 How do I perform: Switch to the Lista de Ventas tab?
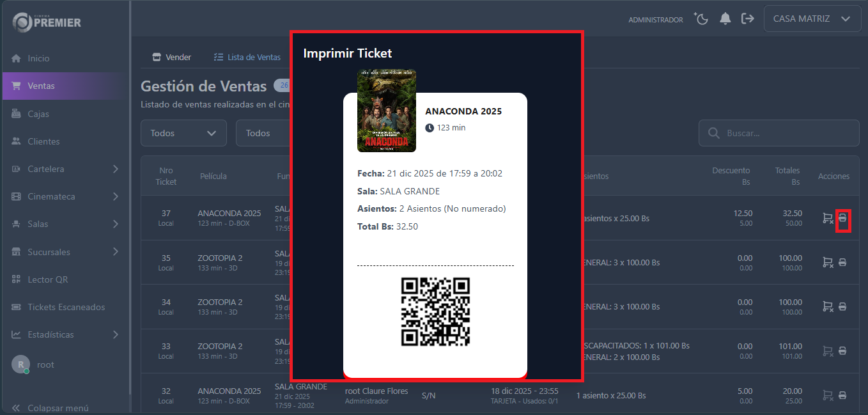tap(247, 57)
